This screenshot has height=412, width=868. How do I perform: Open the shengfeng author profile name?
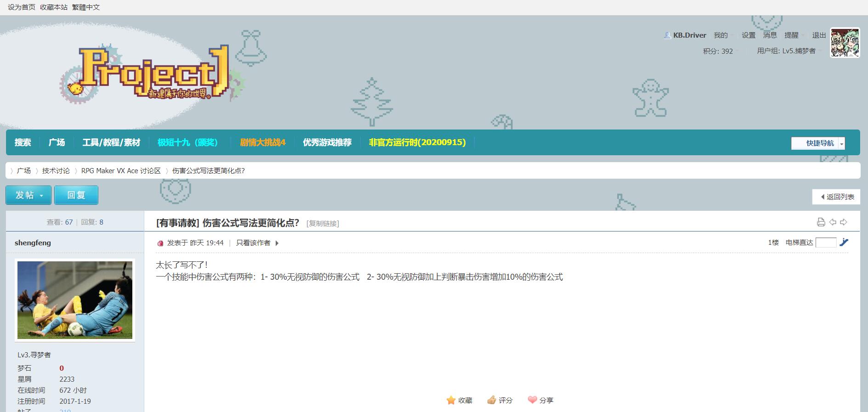click(33, 243)
